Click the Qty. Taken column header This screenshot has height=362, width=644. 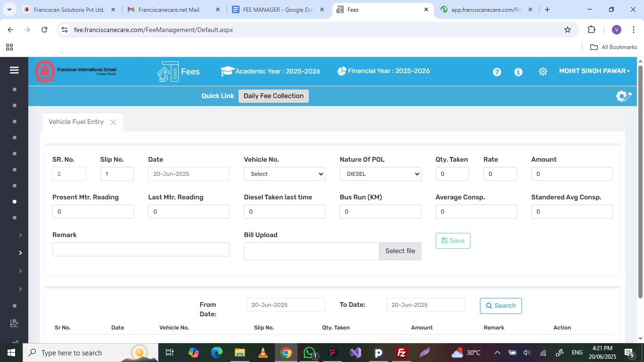336,328
